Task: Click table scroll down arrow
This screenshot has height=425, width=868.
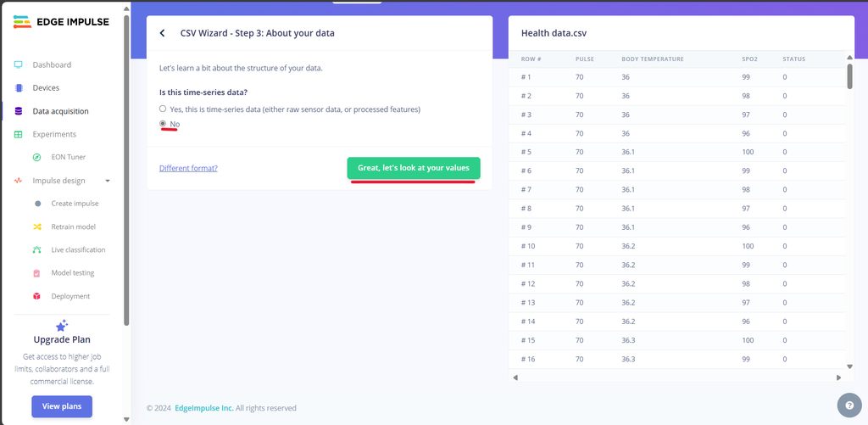Action: tap(850, 366)
